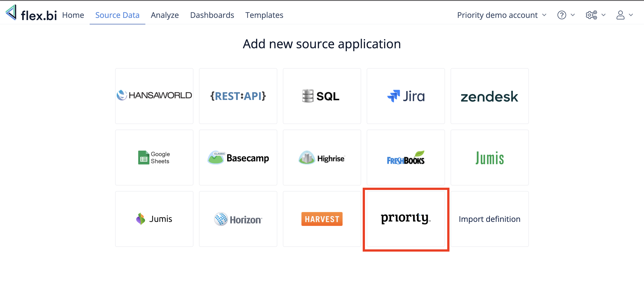Select Jira as source application
This screenshot has height=286, width=644.
click(x=405, y=96)
